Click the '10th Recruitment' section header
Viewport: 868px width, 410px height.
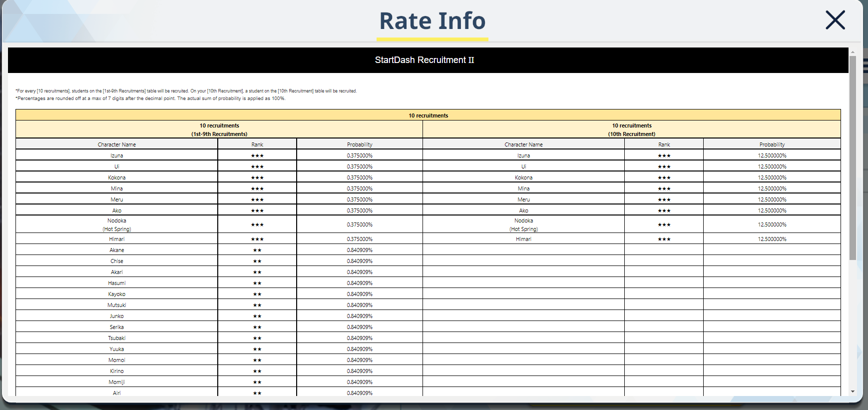[x=632, y=129]
